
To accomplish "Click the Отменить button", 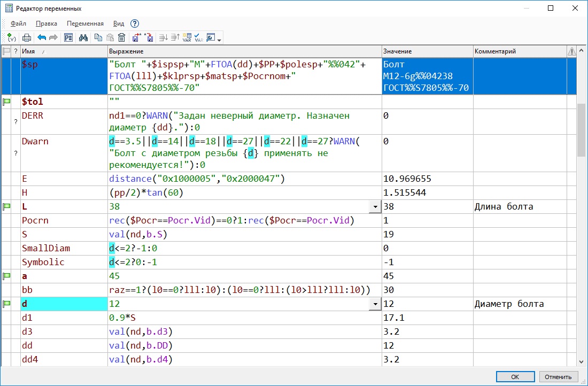I will (559, 376).
